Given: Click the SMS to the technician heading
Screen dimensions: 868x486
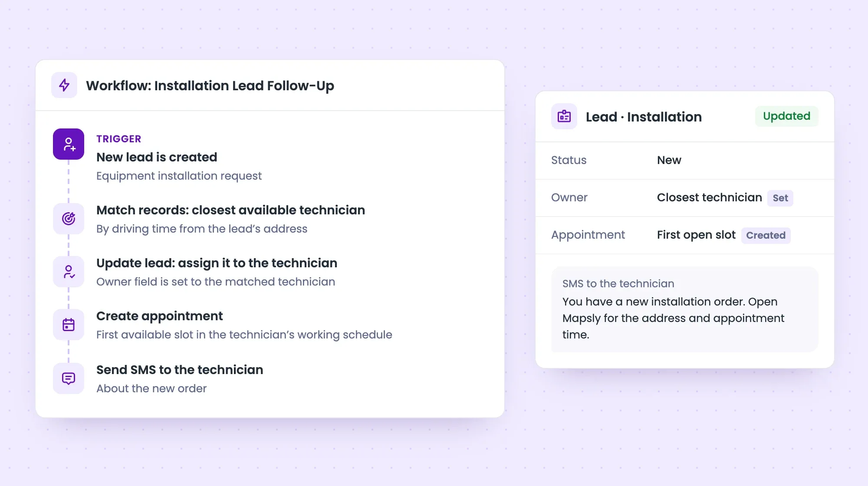Looking at the screenshot, I should pyautogui.click(x=618, y=283).
